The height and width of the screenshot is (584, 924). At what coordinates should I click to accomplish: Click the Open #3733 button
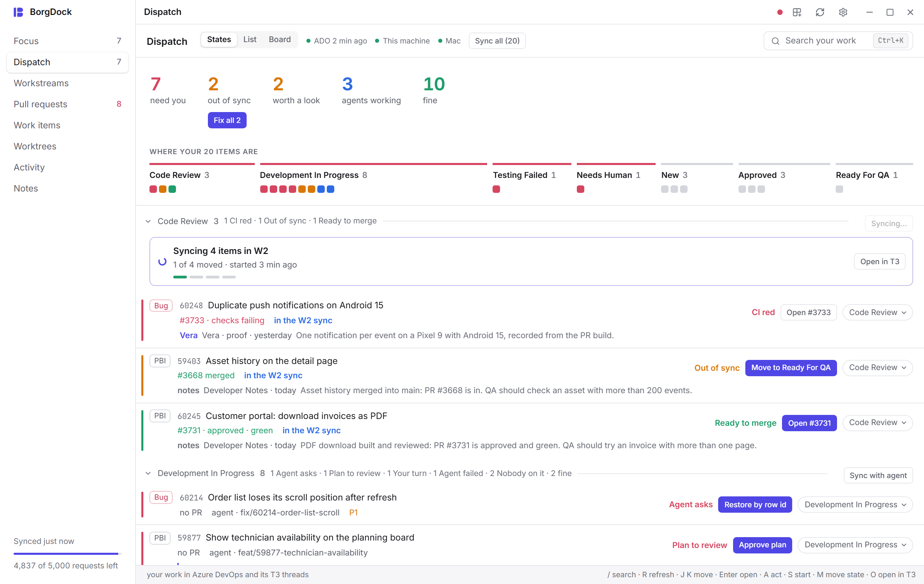pos(808,312)
